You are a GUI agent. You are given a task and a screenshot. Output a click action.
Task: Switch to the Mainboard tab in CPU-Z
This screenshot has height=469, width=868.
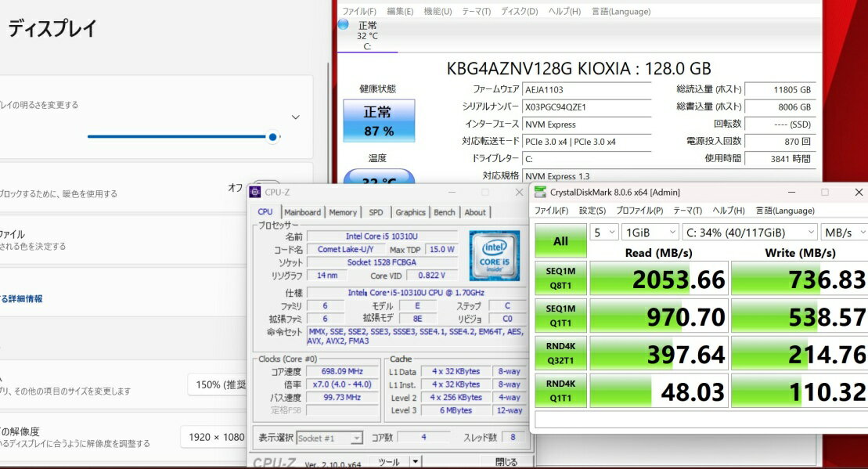pos(302,212)
